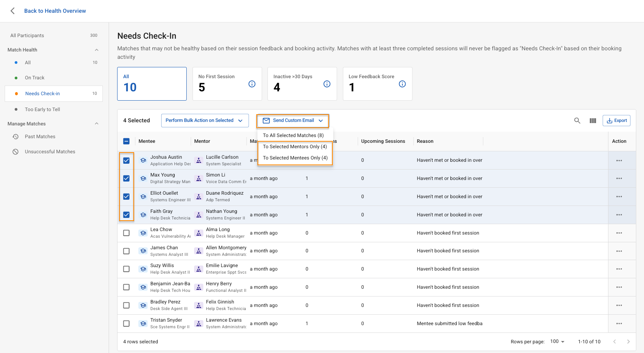Open Past Matches in sidebar
Viewport: 644px width, 353px height.
[40, 137]
